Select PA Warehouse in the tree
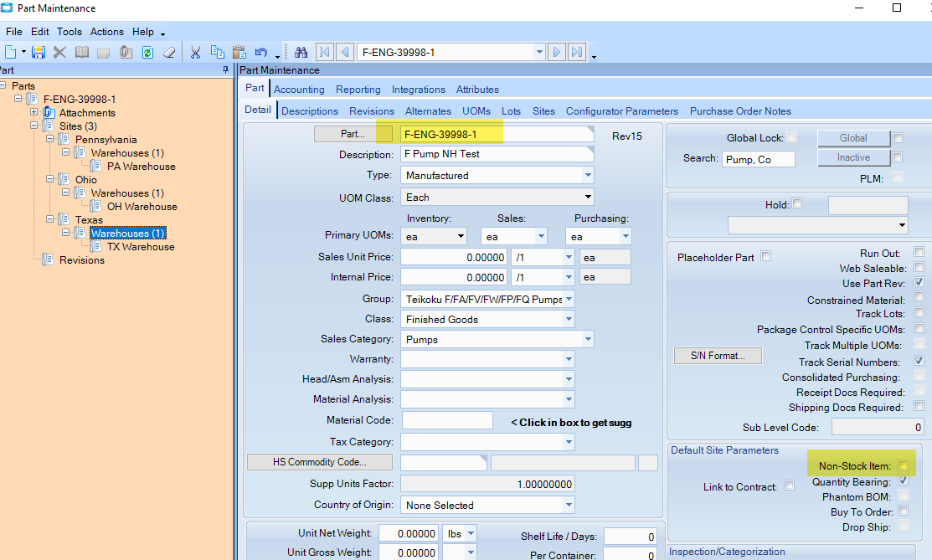932x560 pixels. pyautogui.click(x=141, y=167)
